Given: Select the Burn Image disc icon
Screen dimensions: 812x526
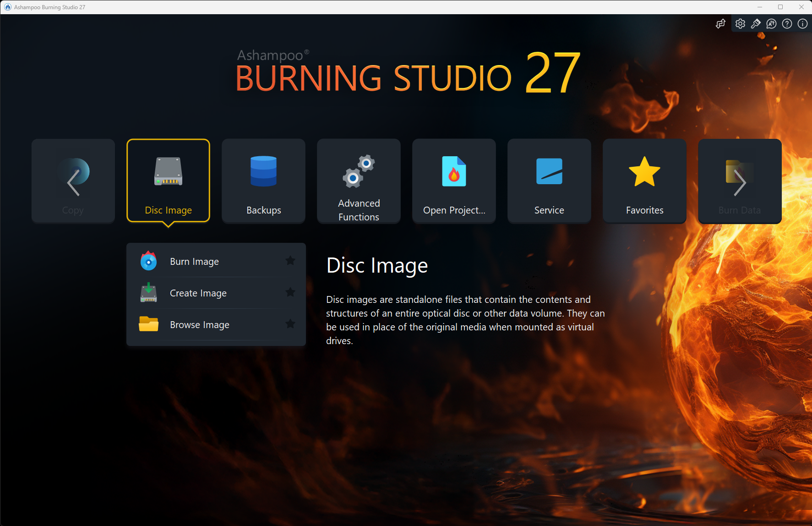Looking at the screenshot, I should (x=148, y=261).
